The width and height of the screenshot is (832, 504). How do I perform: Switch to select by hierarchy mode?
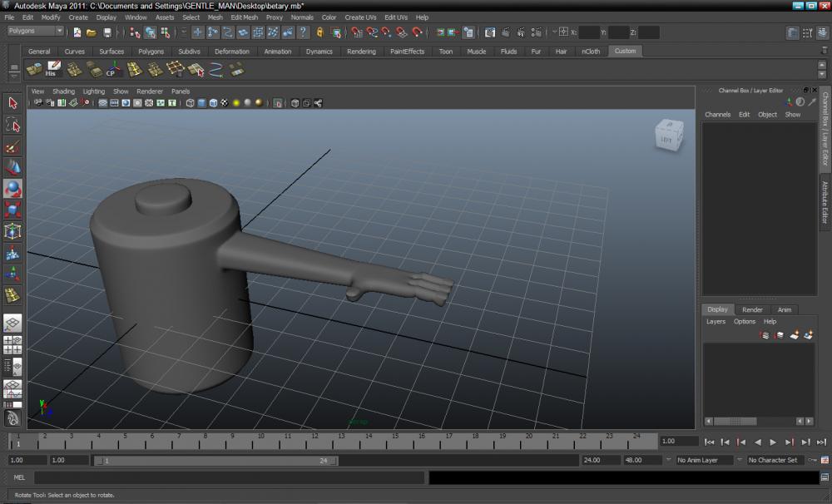pos(135,33)
